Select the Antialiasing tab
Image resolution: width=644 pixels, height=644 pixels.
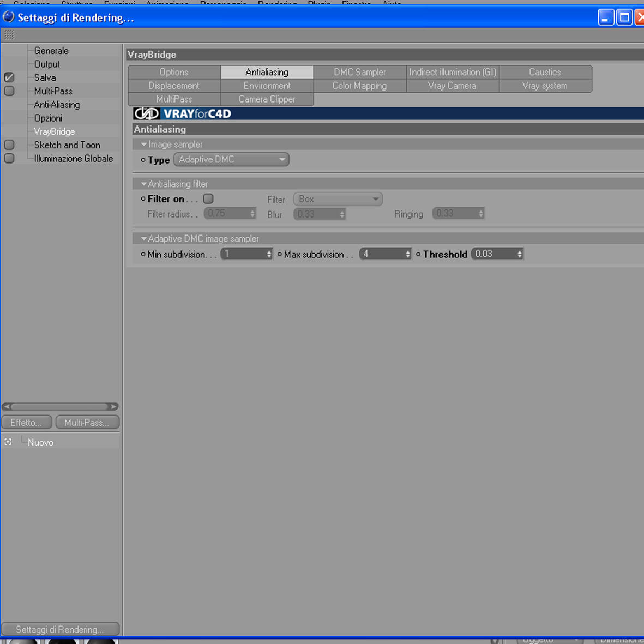(x=267, y=72)
